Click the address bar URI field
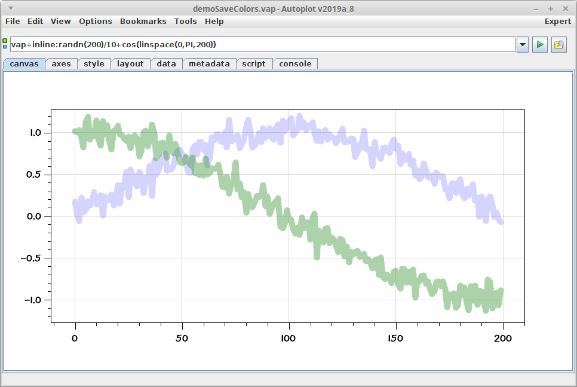This screenshot has height=387, width=577. [263, 45]
